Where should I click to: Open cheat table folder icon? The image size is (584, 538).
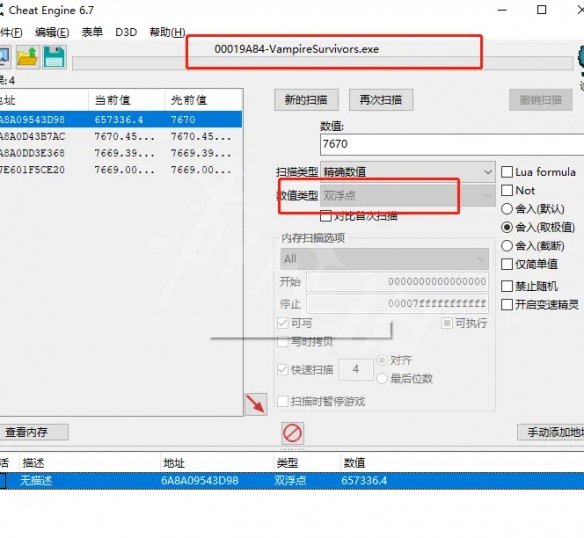[x=28, y=57]
